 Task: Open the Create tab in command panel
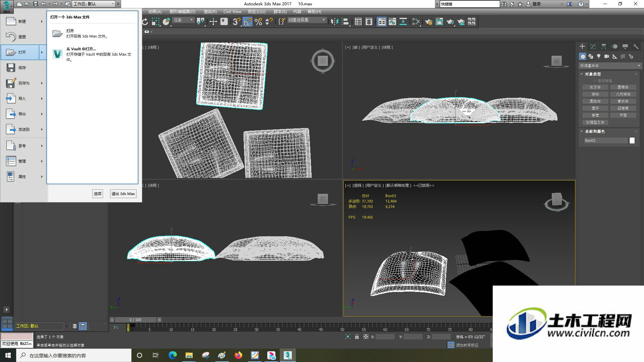582,47
